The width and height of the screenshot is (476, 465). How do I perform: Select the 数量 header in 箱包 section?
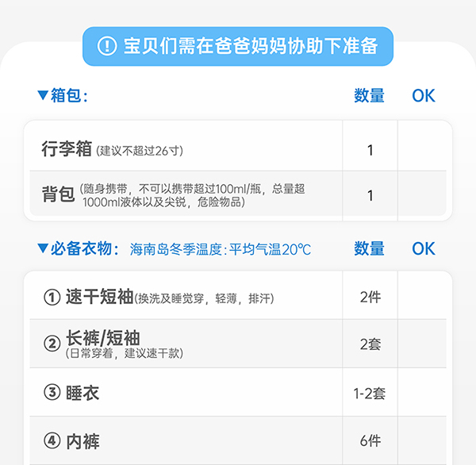point(369,95)
